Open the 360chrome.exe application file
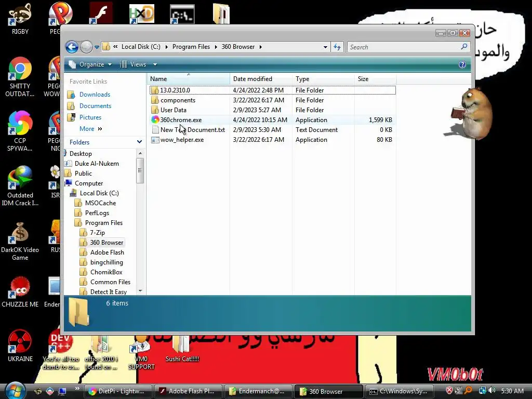 pyautogui.click(x=180, y=120)
